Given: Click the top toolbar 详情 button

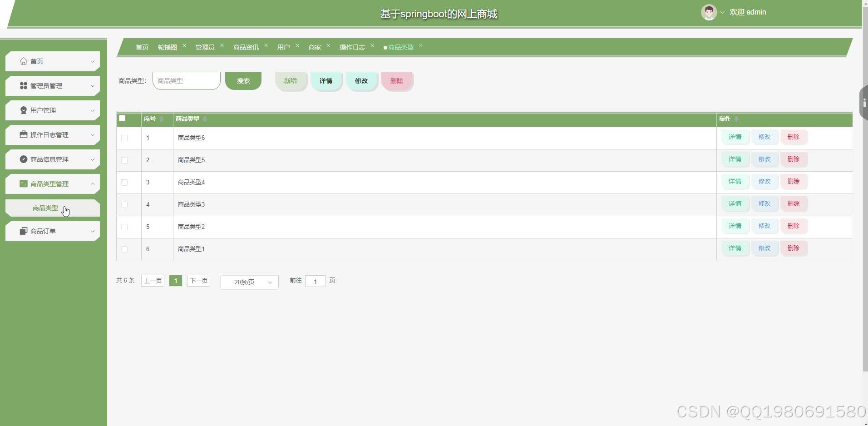Looking at the screenshot, I should click(x=326, y=81).
